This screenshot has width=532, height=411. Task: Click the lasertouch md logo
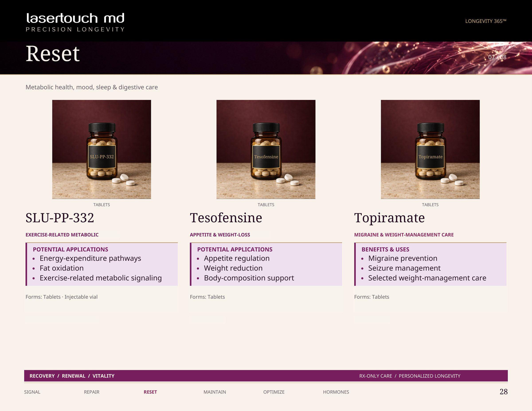[x=75, y=22]
